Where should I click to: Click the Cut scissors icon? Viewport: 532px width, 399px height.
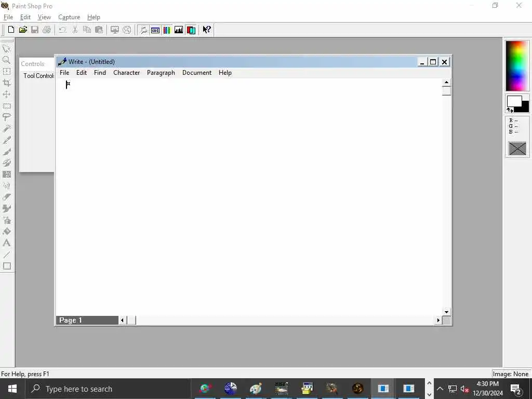pyautogui.click(x=75, y=30)
